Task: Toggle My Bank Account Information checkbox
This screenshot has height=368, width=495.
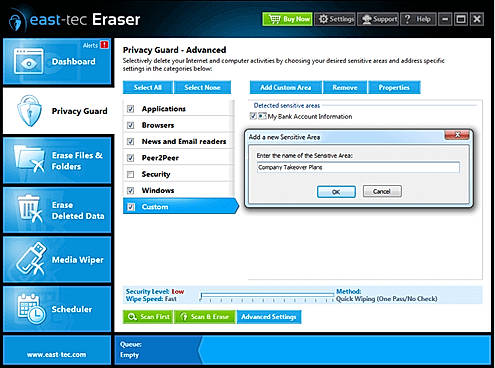Action: point(253,116)
